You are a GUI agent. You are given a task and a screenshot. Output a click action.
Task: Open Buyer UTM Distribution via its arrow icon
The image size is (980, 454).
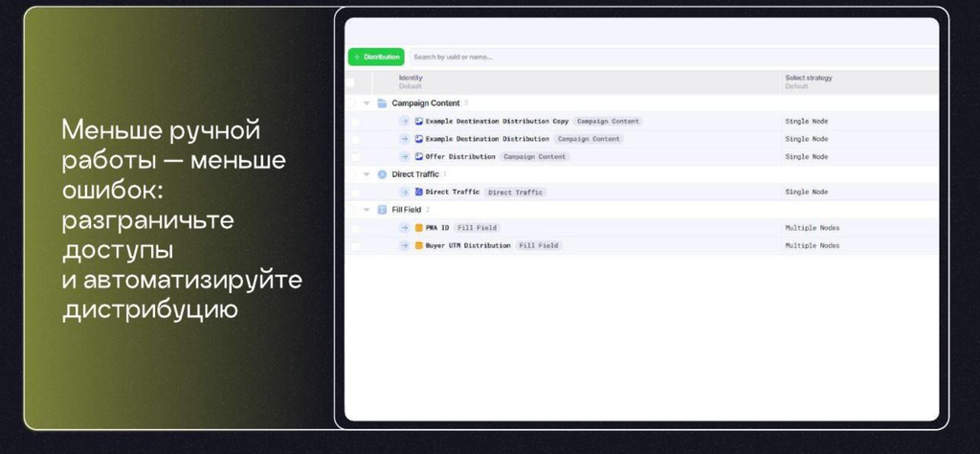coord(405,246)
